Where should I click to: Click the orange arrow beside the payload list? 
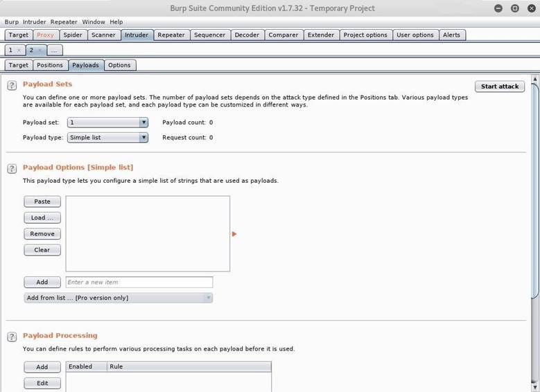click(x=234, y=234)
